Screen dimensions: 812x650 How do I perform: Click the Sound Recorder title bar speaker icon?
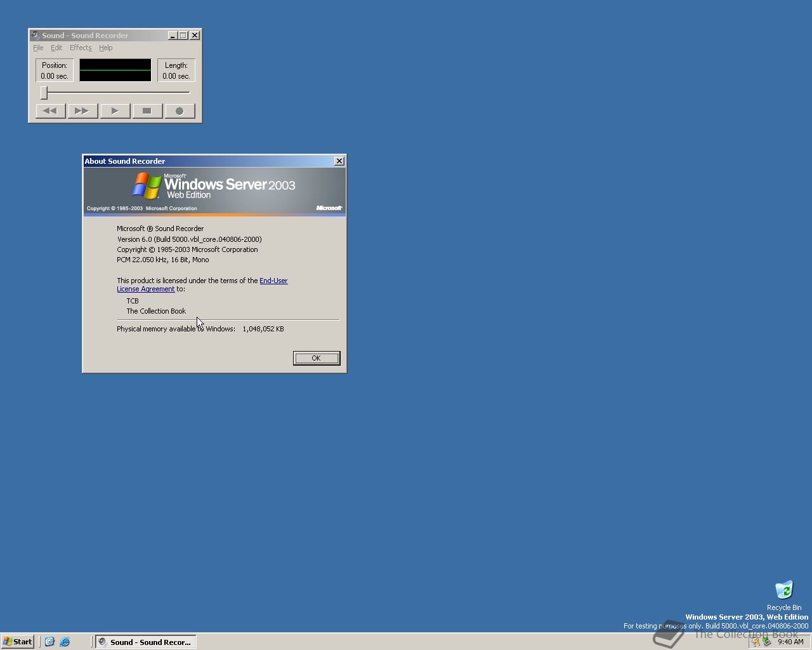(x=36, y=36)
